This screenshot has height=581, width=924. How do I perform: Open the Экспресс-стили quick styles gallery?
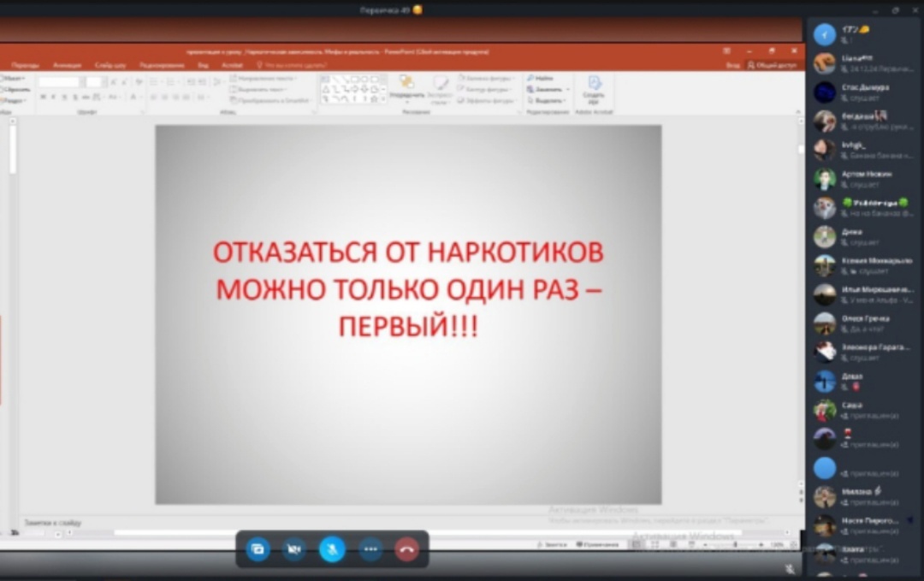(441, 89)
